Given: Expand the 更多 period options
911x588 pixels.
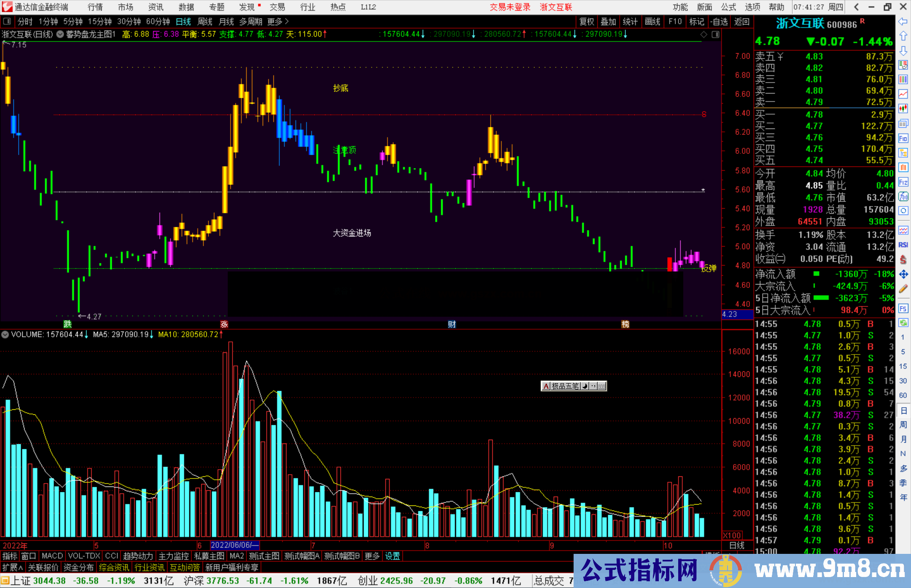Looking at the screenshot, I should [x=278, y=21].
